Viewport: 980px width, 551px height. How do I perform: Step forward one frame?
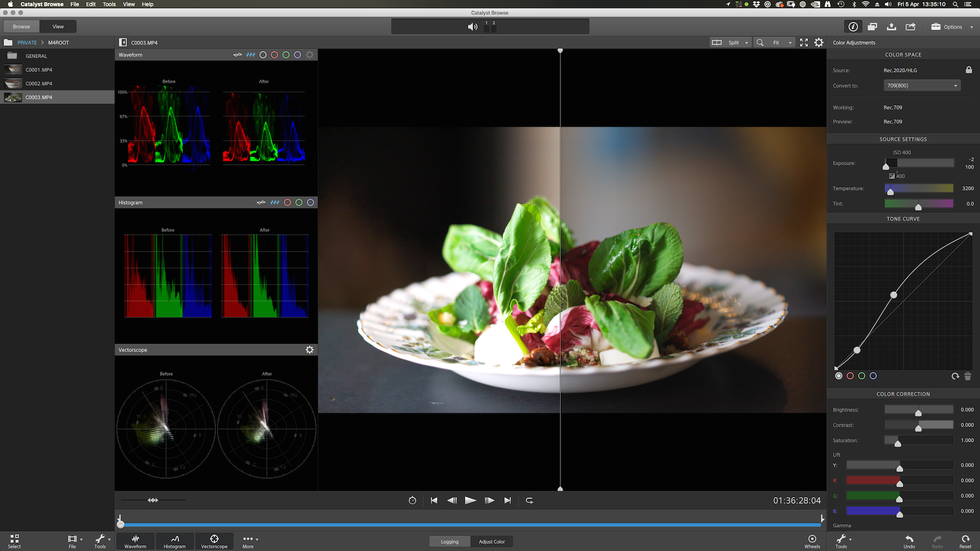[489, 500]
